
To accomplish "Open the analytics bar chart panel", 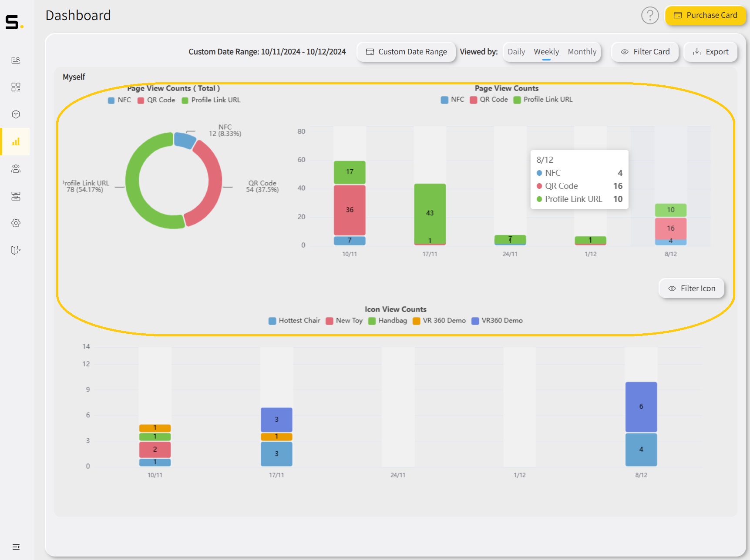I will point(16,141).
